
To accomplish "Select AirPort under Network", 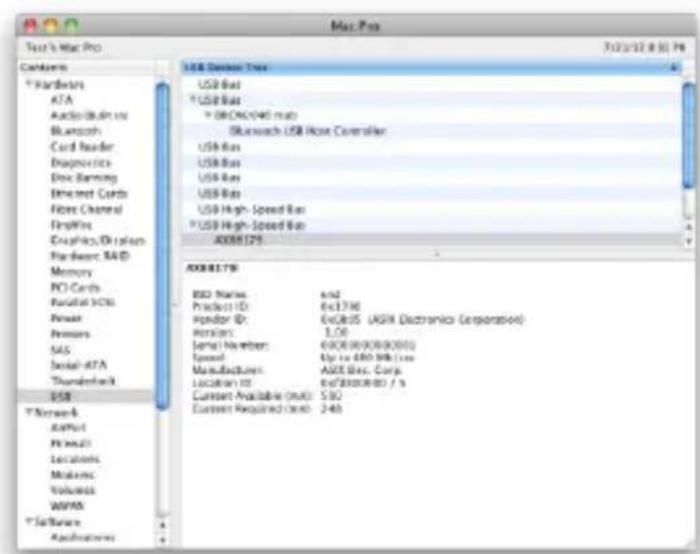I will [x=68, y=428].
